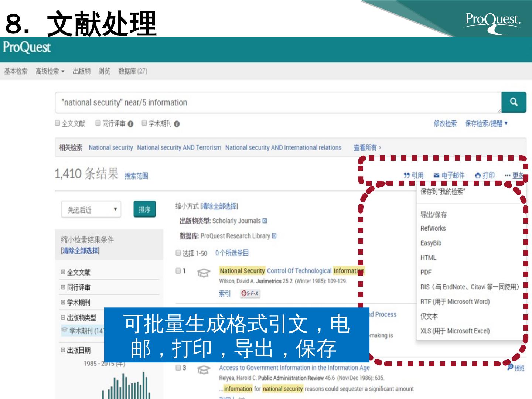Choose PDF from export menu

tap(426, 272)
